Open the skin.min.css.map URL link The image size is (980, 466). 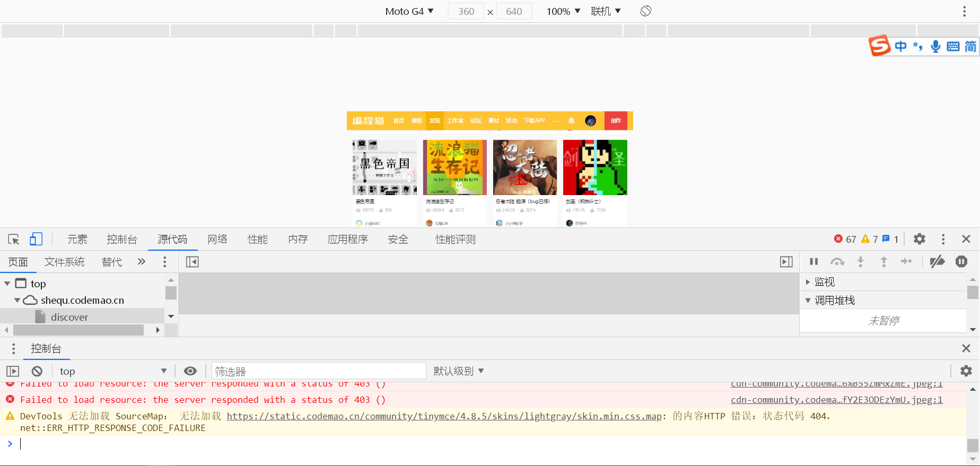pyautogui.click(x=444, y=416)
